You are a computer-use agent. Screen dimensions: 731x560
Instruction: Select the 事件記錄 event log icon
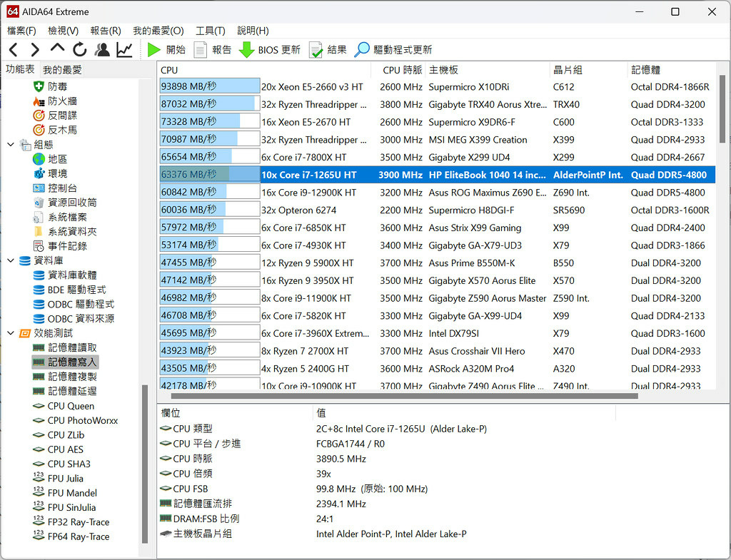[39, 245]
